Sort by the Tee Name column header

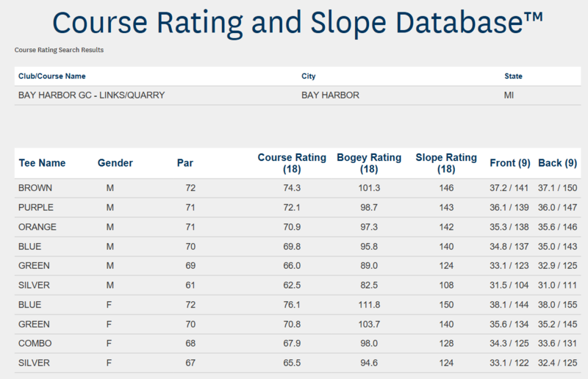coord(42,163)
